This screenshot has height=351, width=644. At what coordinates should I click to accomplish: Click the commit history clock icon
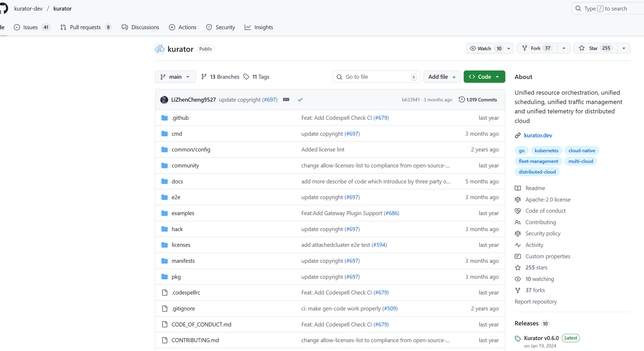461,99
